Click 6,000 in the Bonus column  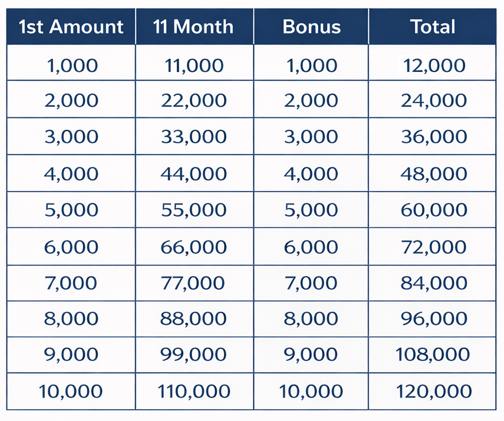(311, 246)
